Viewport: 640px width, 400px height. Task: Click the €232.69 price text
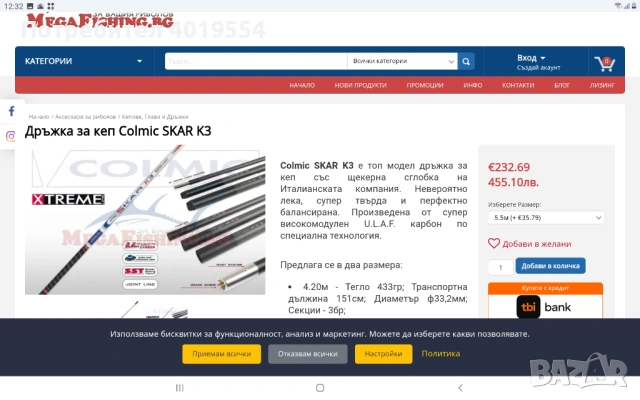point(509,167)
